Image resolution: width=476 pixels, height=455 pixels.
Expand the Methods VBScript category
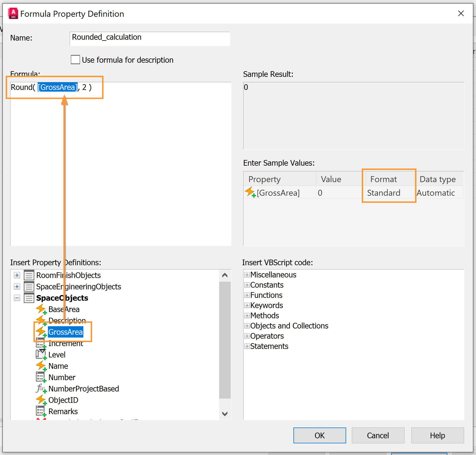(247, 315)
